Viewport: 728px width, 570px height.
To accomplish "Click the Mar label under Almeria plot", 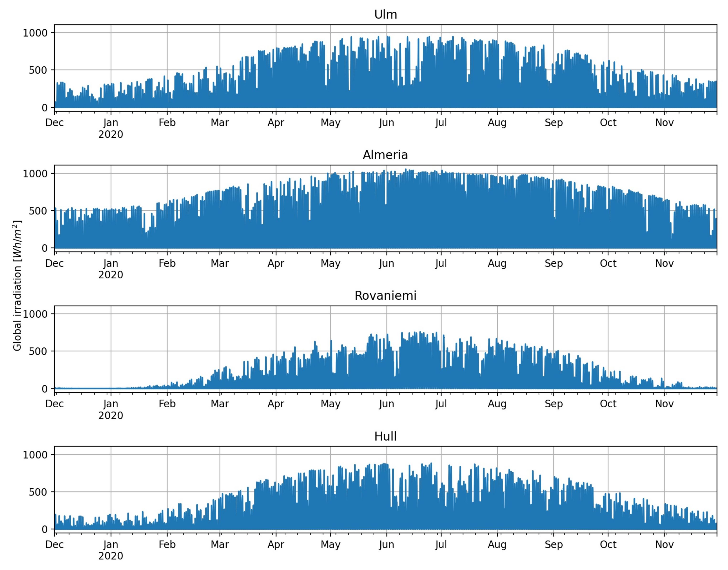I will [x=219, y=264].
